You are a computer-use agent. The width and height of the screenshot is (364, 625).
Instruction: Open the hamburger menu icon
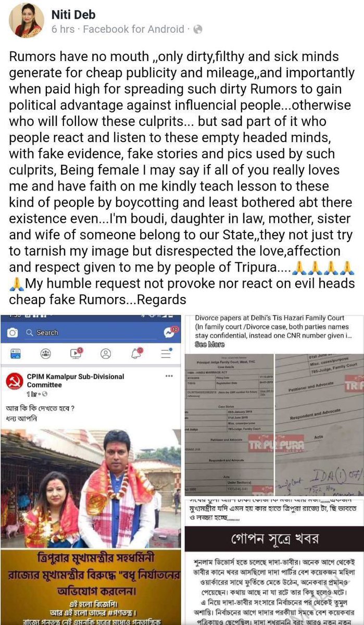pos(167,353)
